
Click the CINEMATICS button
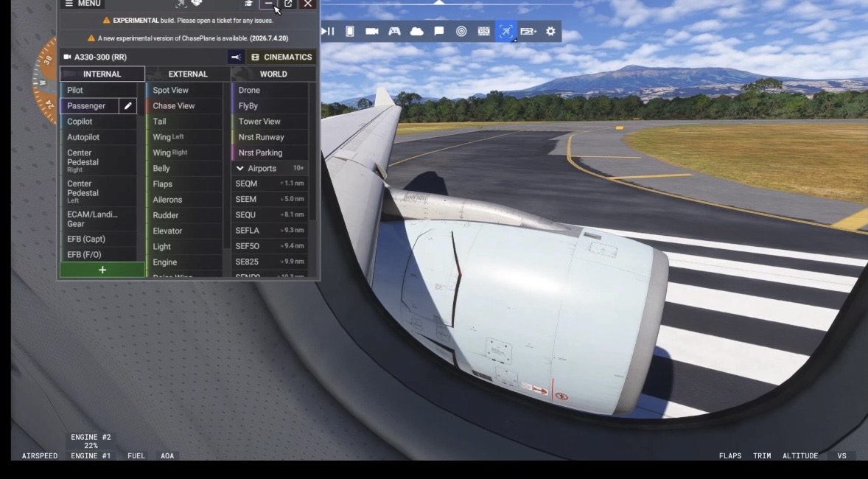(281, 57)
